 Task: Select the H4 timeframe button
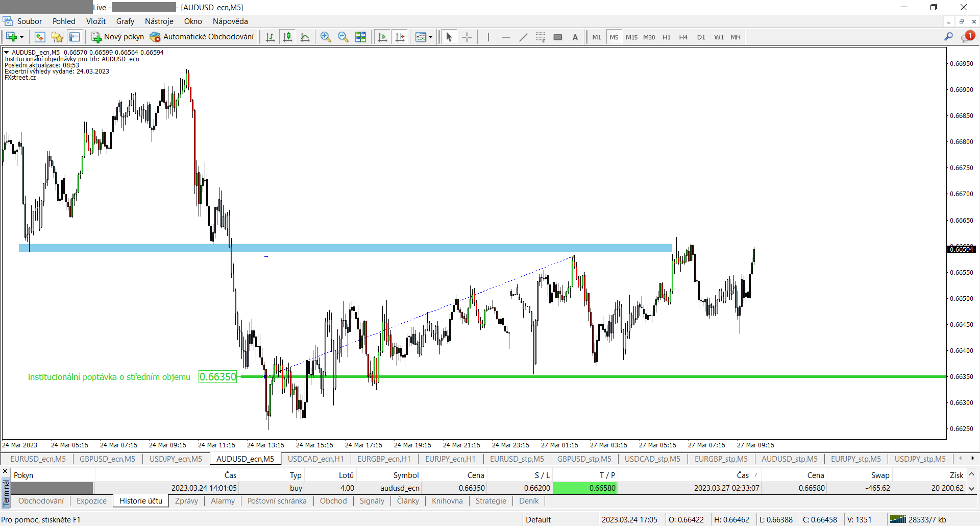point(683,37)
